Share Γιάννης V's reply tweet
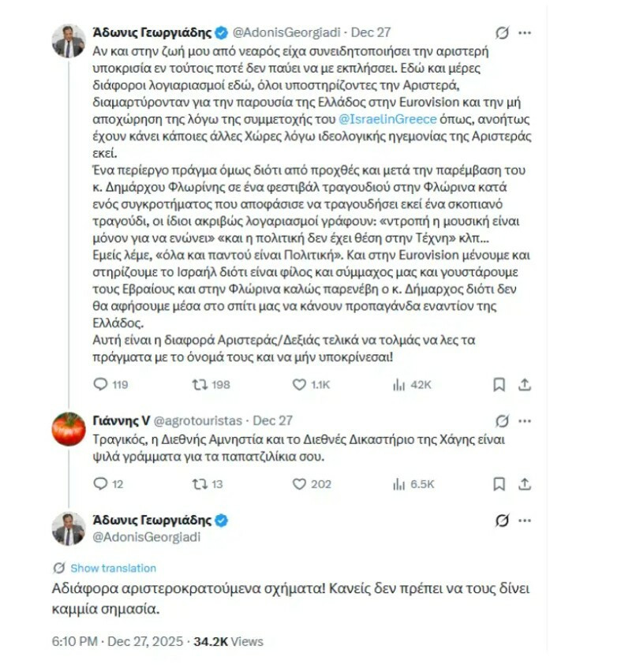The width and height of the screenshot is (621, 672). tap(525, 483)
